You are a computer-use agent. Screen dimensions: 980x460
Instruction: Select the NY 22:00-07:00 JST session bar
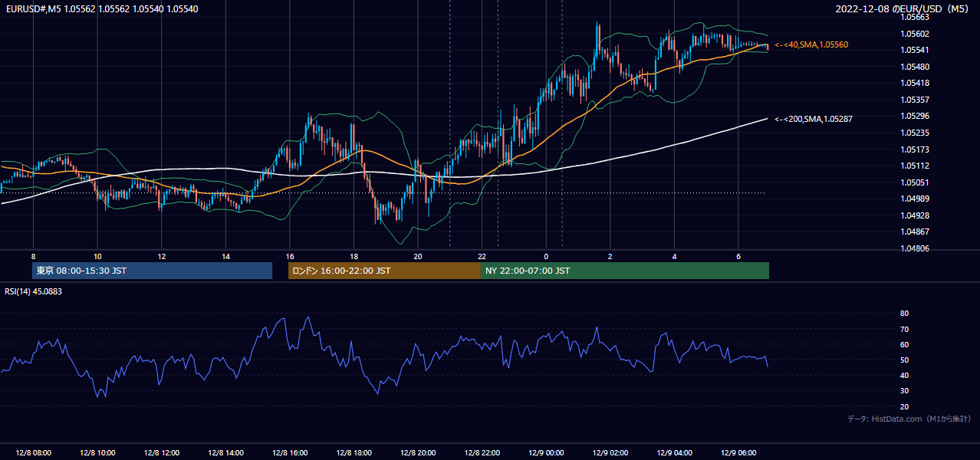625,271
